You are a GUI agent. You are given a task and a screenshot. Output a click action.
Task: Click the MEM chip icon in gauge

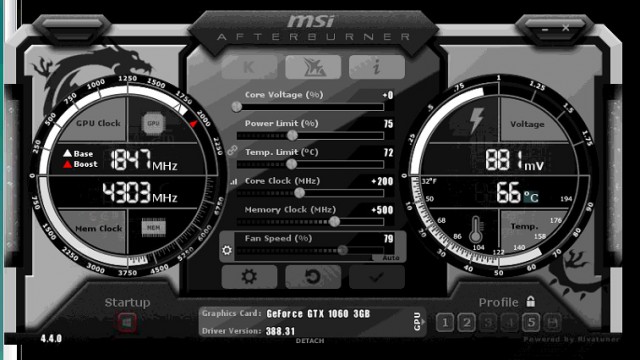click(153, 227)
